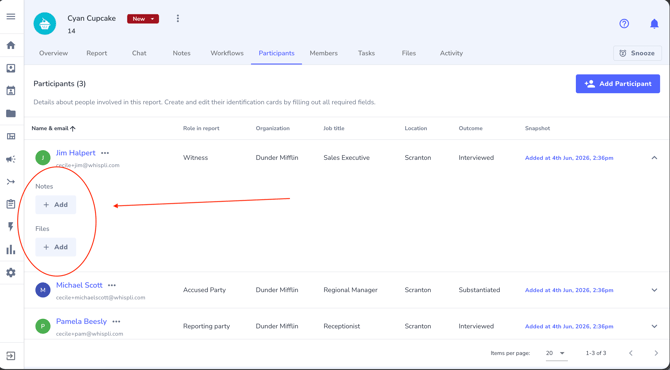Expand the Pamela Beesly row
This screenshot has height=370, width=670.
(x=654, y=326)
